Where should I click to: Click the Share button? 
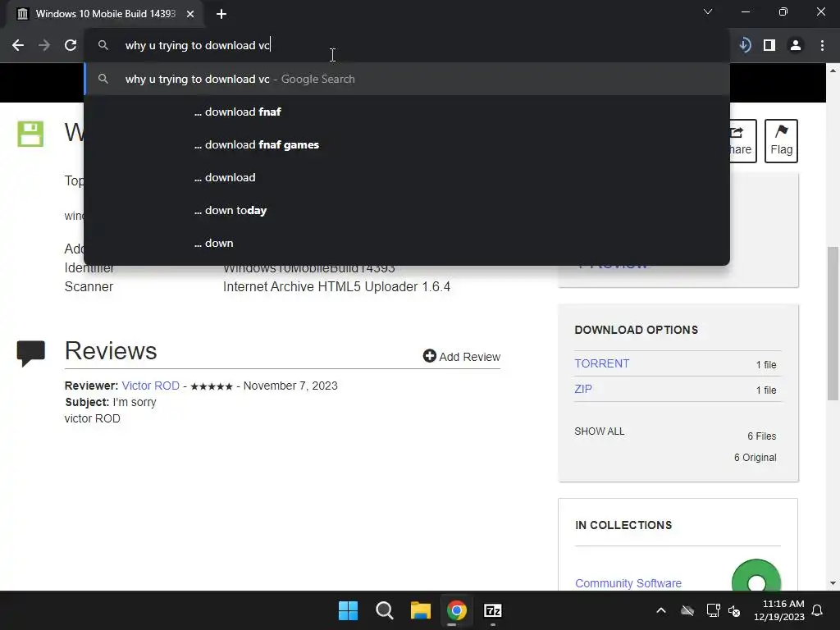tap(742, 141)
